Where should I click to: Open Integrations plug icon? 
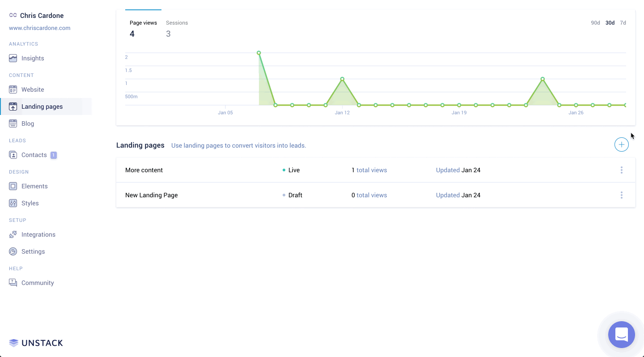point(13,234)
